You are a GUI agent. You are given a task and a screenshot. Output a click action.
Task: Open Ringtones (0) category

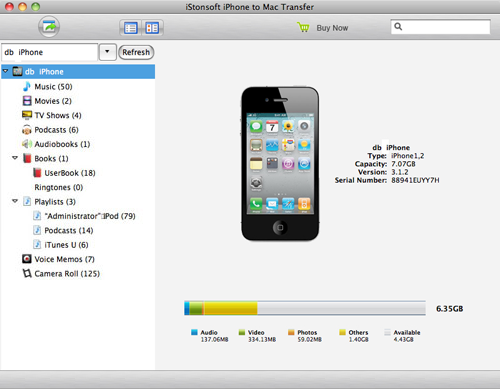tap(59, 187)
